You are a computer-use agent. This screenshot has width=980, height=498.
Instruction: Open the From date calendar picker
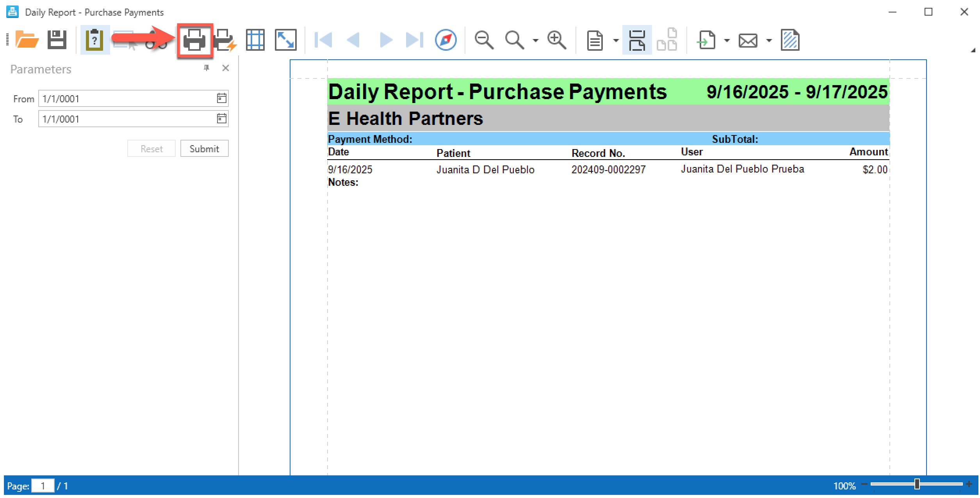[221, 98]
